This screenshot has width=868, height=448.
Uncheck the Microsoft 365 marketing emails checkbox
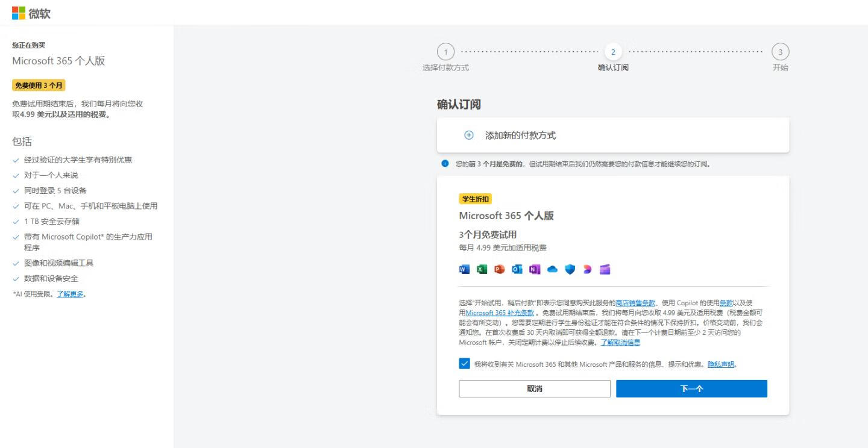point(464,364)
